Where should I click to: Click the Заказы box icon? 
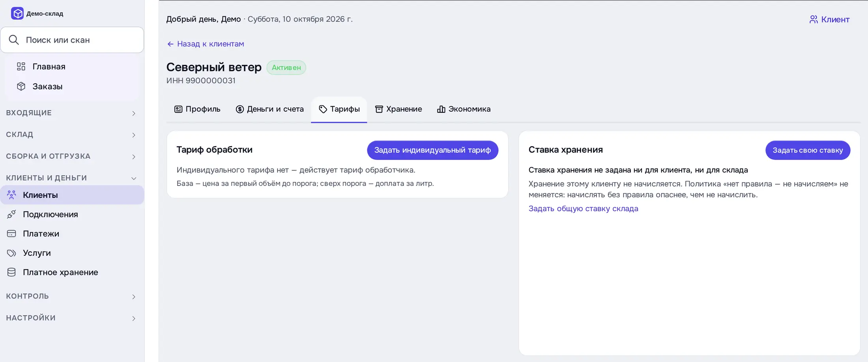click(21, 86)
